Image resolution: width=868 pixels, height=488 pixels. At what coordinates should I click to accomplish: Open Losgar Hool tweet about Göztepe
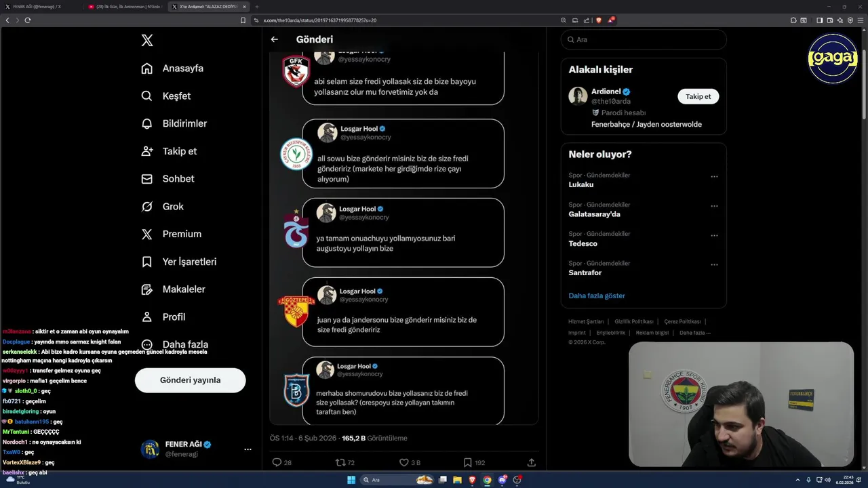coord(403,312)
